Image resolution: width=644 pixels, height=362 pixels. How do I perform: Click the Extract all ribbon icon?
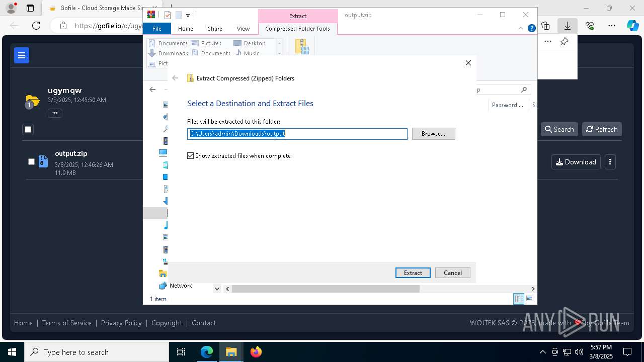coord(302,47)
